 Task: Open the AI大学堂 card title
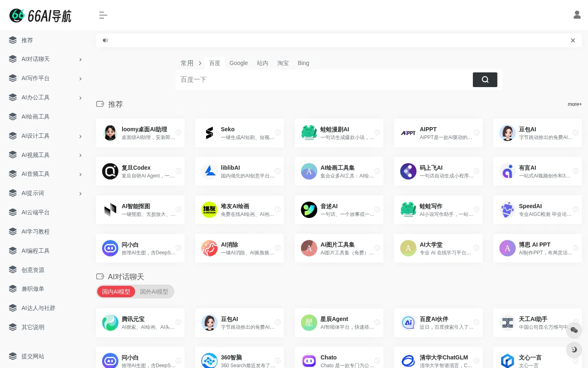(x=431, y=245)
